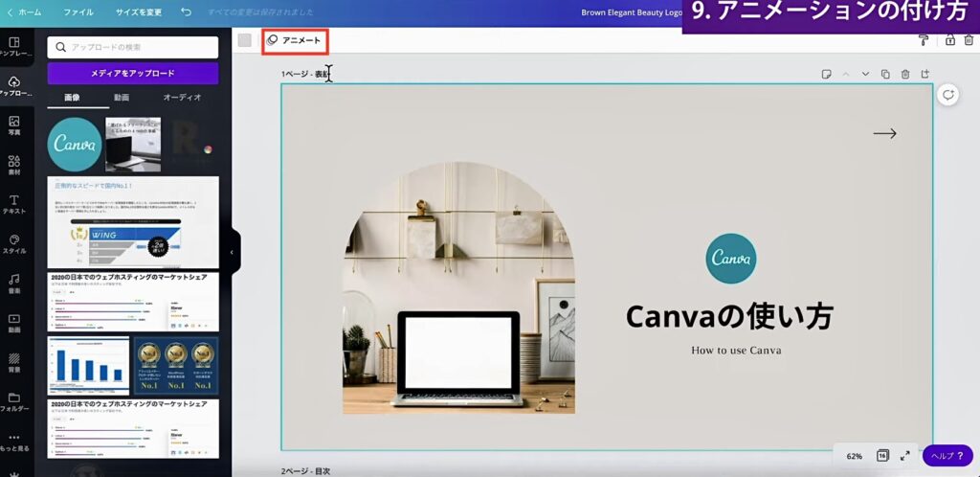Screen dimensions: 980x477
Task: Open the ファイル file menu
Action: pos(78,11)
